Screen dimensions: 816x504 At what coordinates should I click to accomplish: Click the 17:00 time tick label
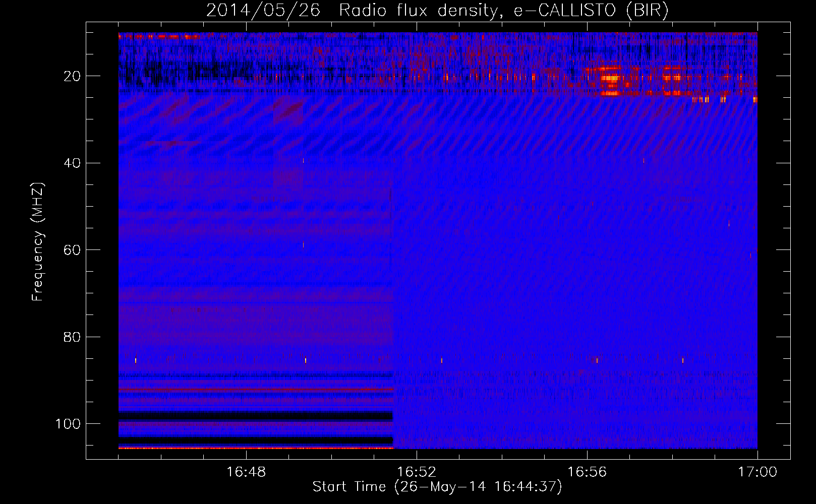click(757, 472)
